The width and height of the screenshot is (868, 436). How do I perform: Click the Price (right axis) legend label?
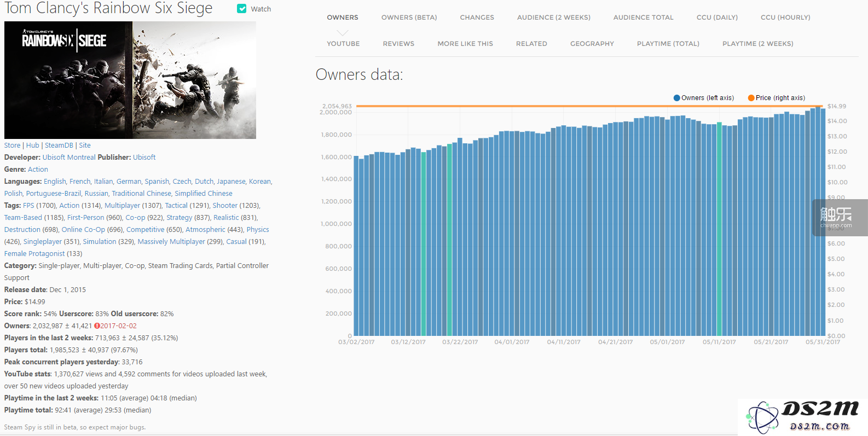(780, 98)
